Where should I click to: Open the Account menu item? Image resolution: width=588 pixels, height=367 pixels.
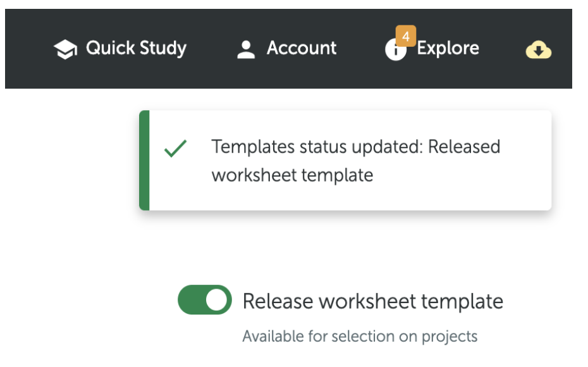pos(302,48)
